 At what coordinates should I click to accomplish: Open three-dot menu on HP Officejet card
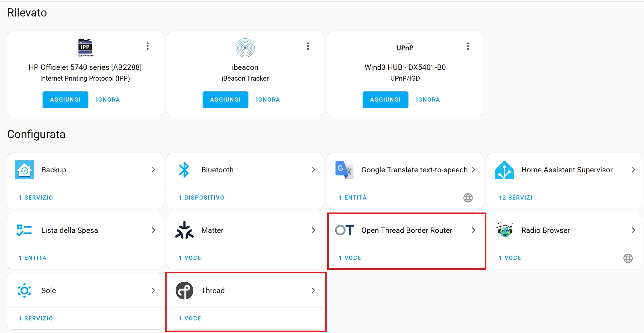click(x=147, y=46)
